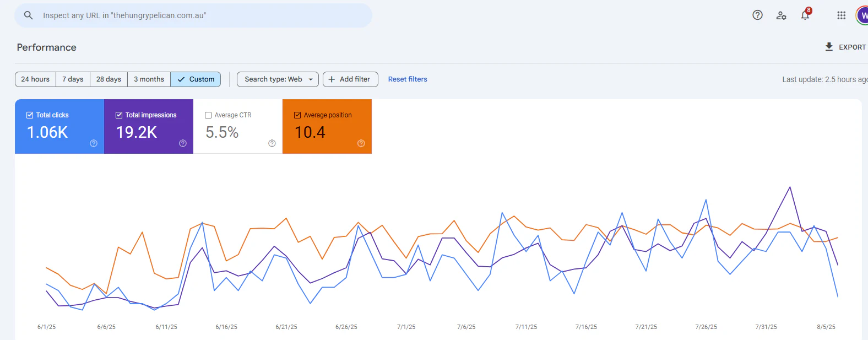Open help icon on Total clicks card

94,143
